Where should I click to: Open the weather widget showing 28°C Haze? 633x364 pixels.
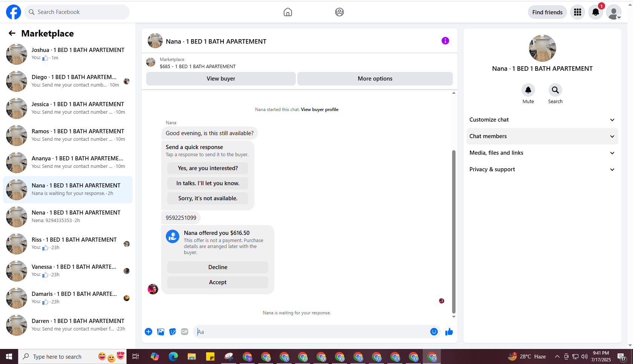tap(527, 356)
